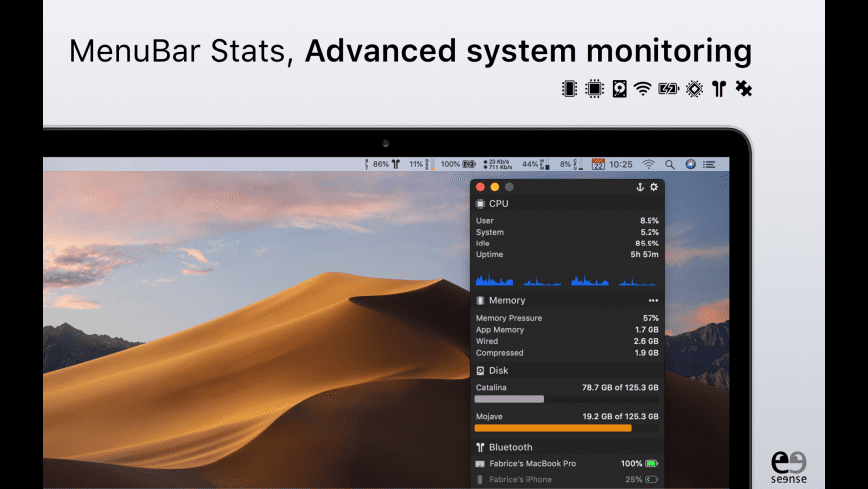
Task: Click the charging battery icon in banner icon row
Action: [668, 89]
